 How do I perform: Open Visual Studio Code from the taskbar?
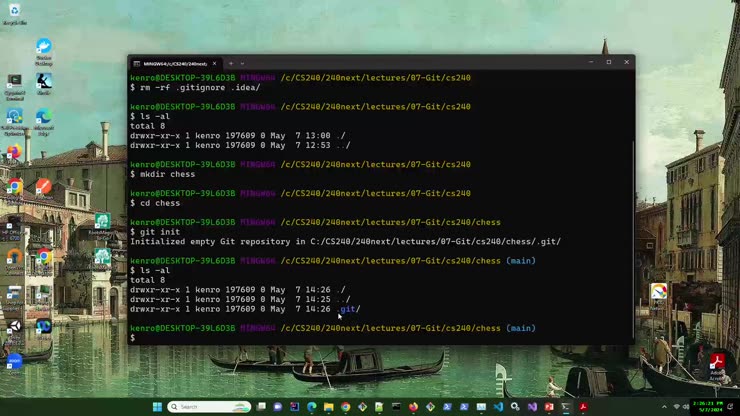point(498,407)
